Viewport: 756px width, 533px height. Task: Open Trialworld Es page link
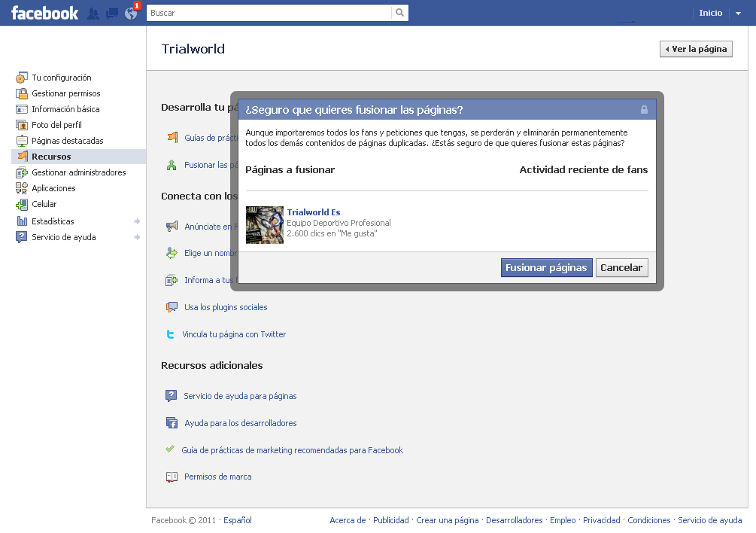pyautogui.click(x=314, y=212)
